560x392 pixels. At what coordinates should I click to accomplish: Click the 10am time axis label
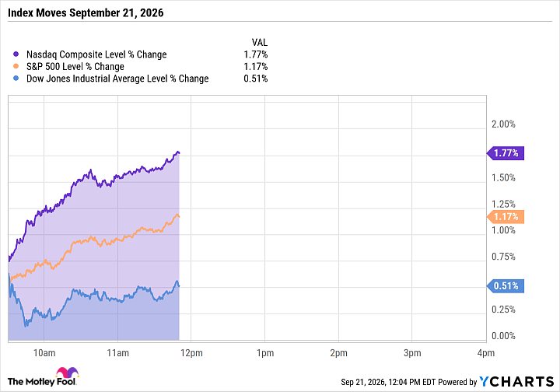click(x=44, y=353)
